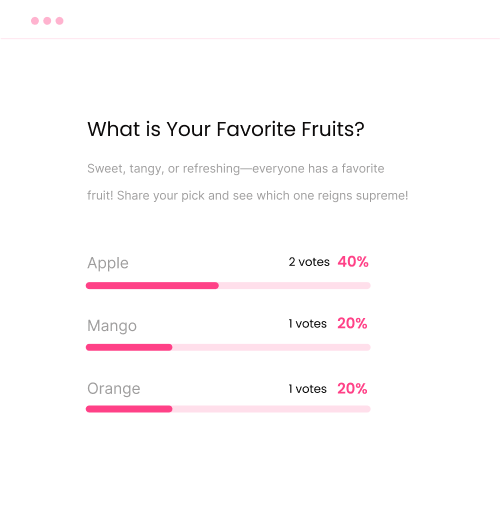This screenshot has width=500, height=512.
Task: Click the '2 votes' count for Apple
Action: [309, 262]
